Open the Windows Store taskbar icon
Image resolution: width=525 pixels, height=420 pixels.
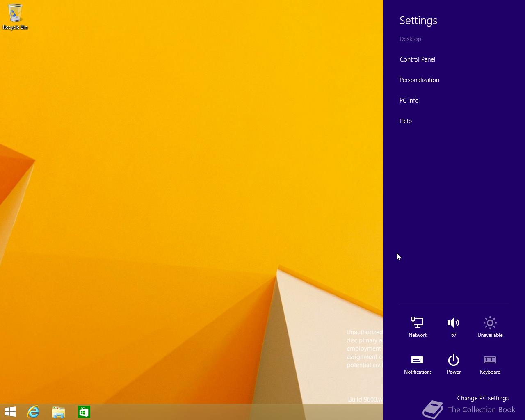point(84,412)
